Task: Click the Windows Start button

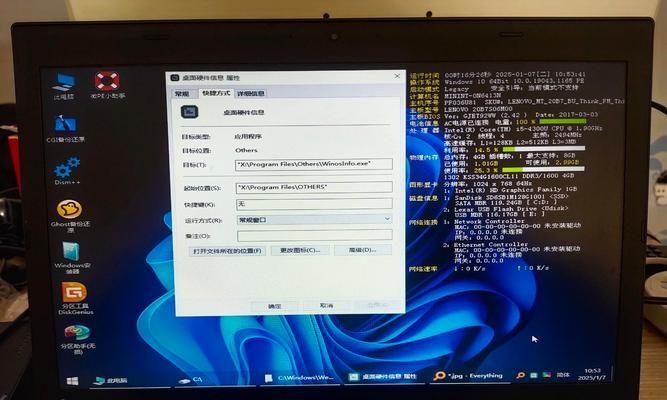Action: click(x=73, y=381)
